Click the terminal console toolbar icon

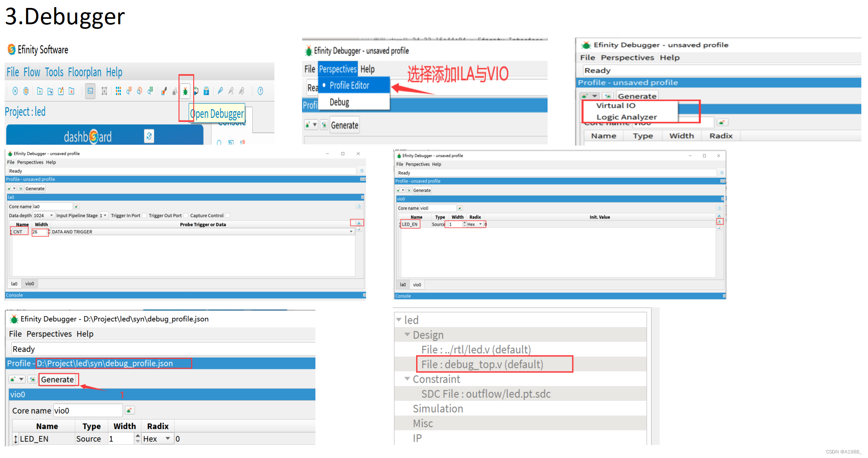pyautogui.click(x=90, y=91)
